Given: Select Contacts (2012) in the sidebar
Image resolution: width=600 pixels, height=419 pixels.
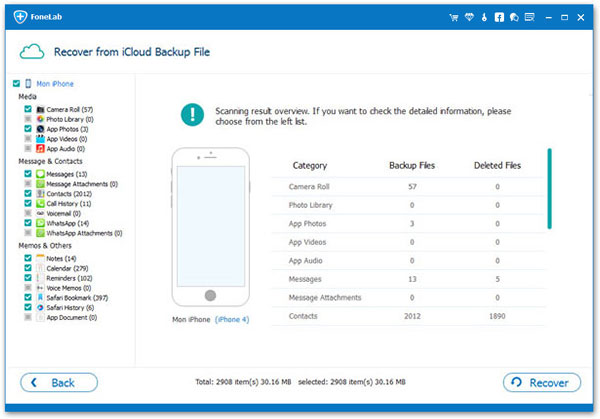Looking at the screenshot, I should [x=69, y=194].
